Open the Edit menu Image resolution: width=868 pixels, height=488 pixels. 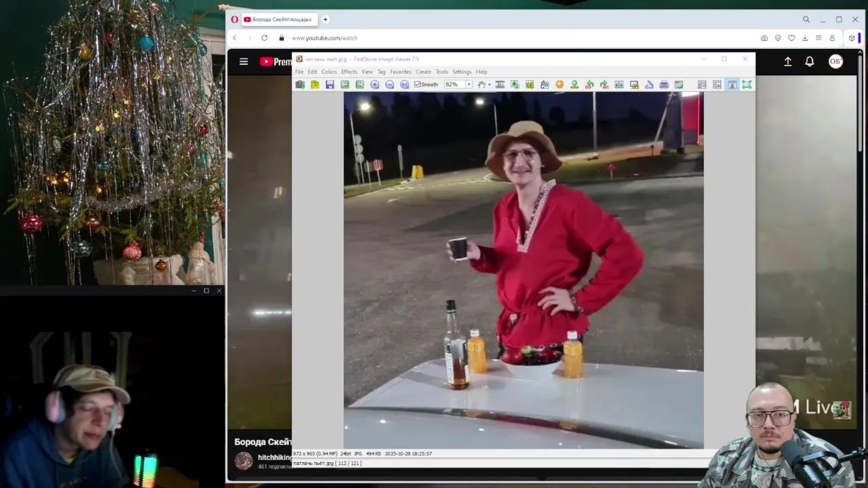pos(312,72)
